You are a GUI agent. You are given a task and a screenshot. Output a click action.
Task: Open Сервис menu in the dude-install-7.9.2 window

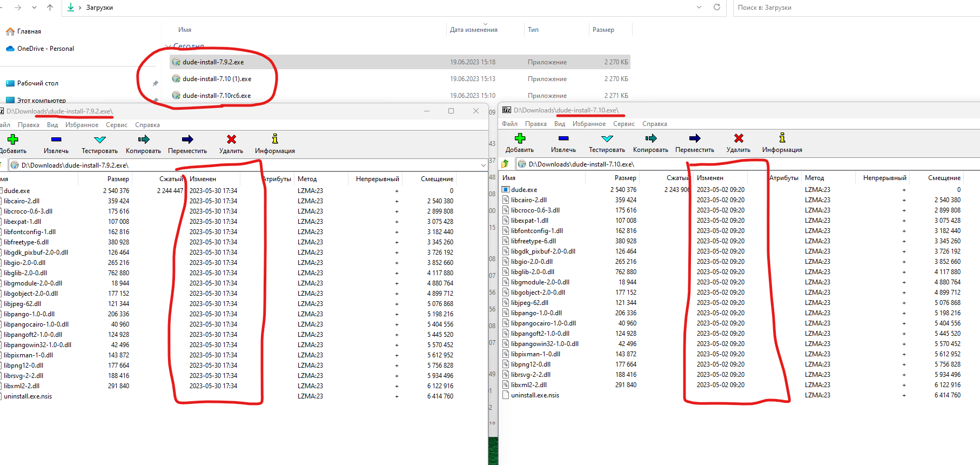pyautogui.click(x=117, y=125)
